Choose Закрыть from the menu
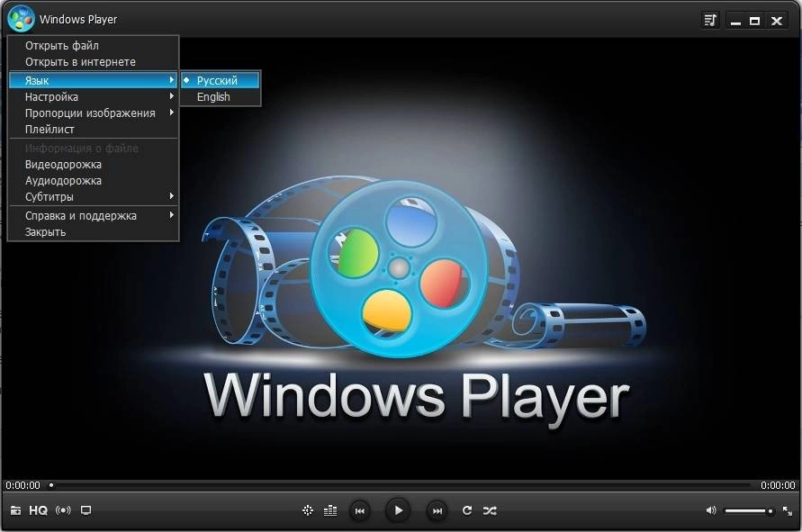The width and height of the screenshot is (802, 532). click(x=93, y=232)
